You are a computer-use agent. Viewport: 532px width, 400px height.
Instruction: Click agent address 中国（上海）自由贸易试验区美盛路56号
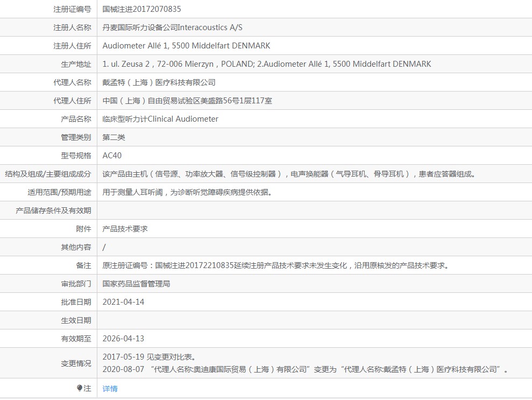(x=187, y=101)
